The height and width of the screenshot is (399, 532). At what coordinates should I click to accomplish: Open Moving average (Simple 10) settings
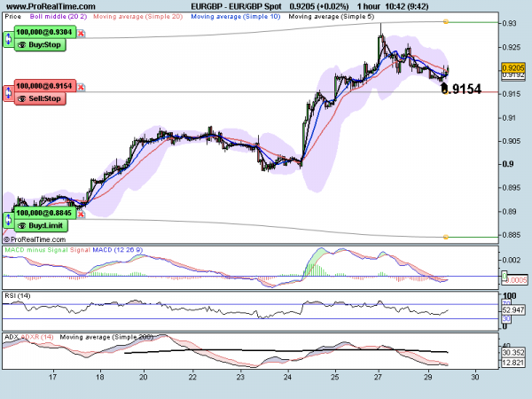(236, 16)
